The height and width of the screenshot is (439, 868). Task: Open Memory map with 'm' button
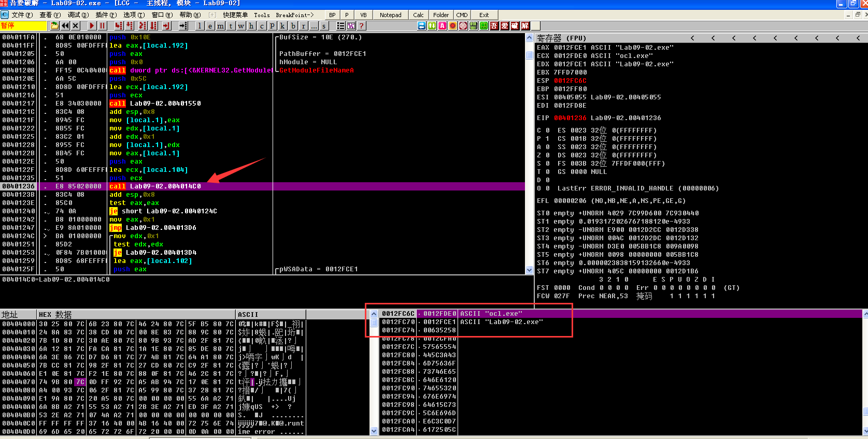click(x=220, y=25)
